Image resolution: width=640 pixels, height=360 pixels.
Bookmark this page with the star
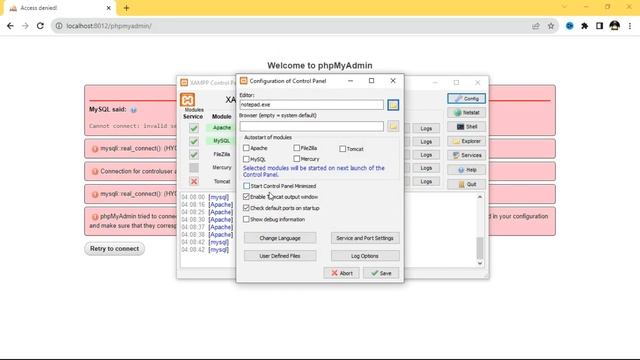tap(551, 26)
